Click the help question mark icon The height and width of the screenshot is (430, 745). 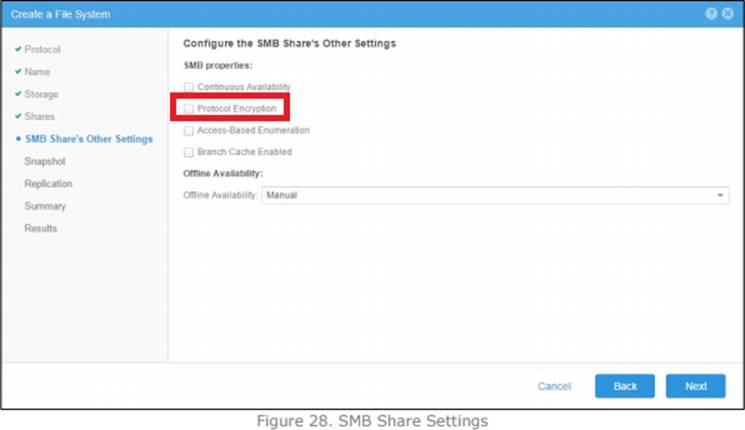tap(711, 14)
